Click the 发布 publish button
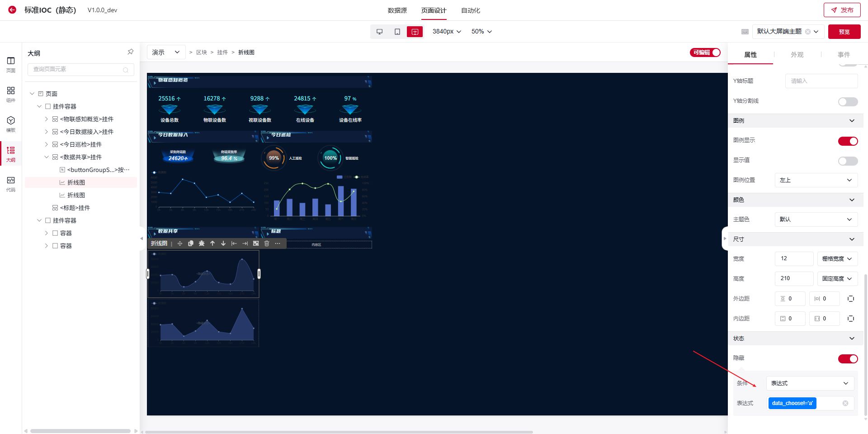The height and width of the screenshot is (434, 868). (842, 10)
